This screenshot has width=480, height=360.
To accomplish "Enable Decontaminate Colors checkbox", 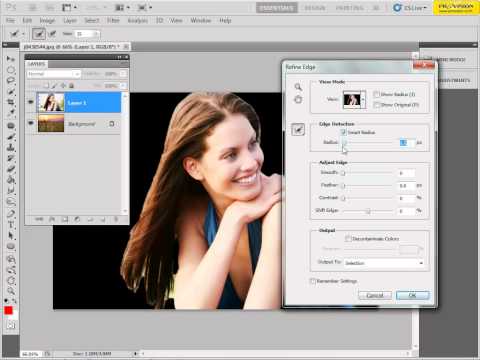I will [348, 238].
